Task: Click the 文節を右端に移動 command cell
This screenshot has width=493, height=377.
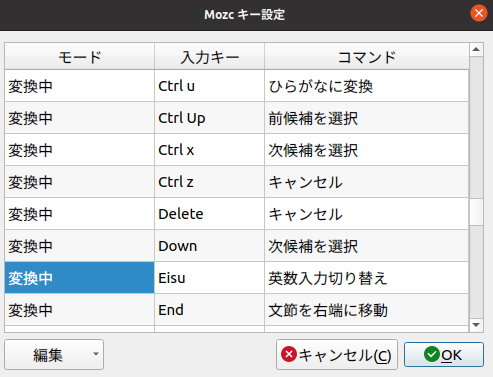Action: click(367, 310)
